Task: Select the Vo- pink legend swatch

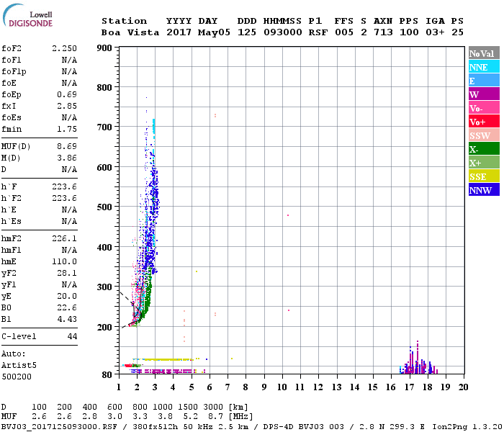Action: click(x=484, y=108)
